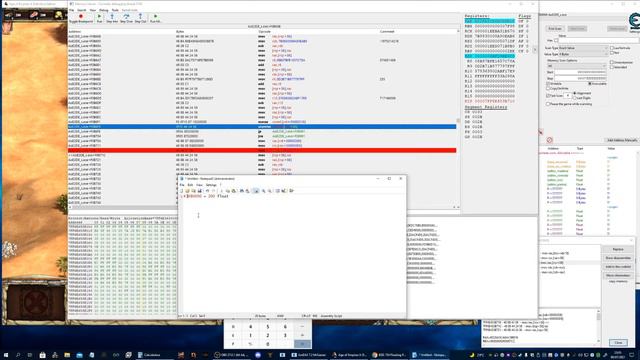Select the red breakpoint disassembly row
The height and width of the screenshot is (360, 640).
coord(262,150)
